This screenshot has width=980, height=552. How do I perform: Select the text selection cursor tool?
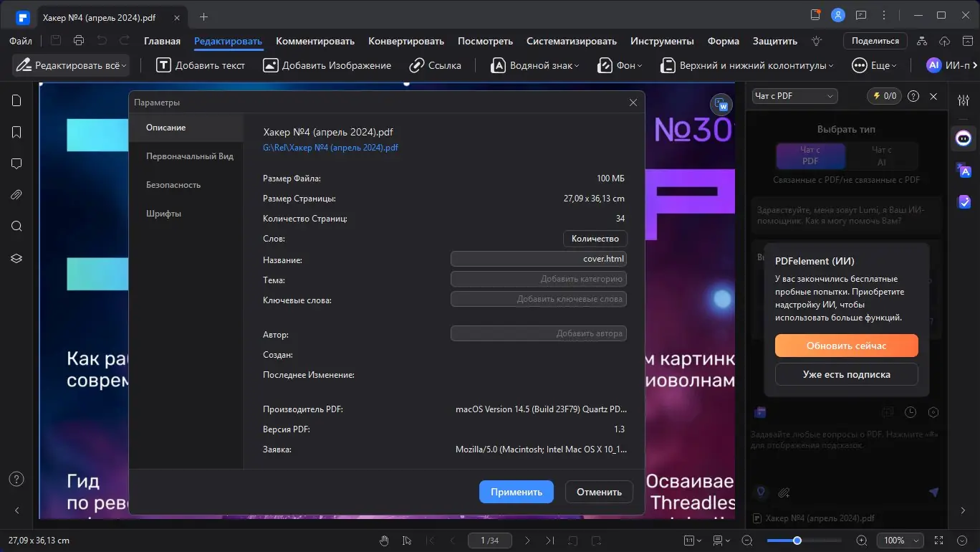[408, 541]
